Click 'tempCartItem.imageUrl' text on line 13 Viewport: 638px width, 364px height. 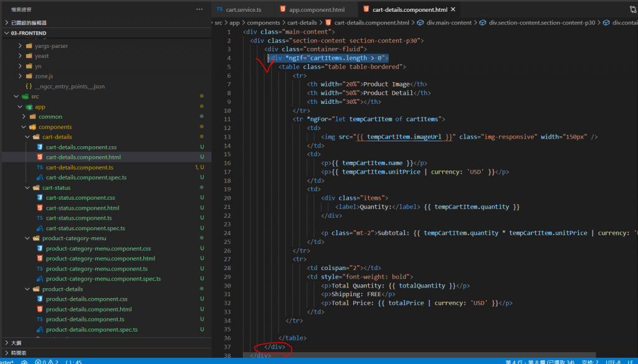tap(404, 137)
